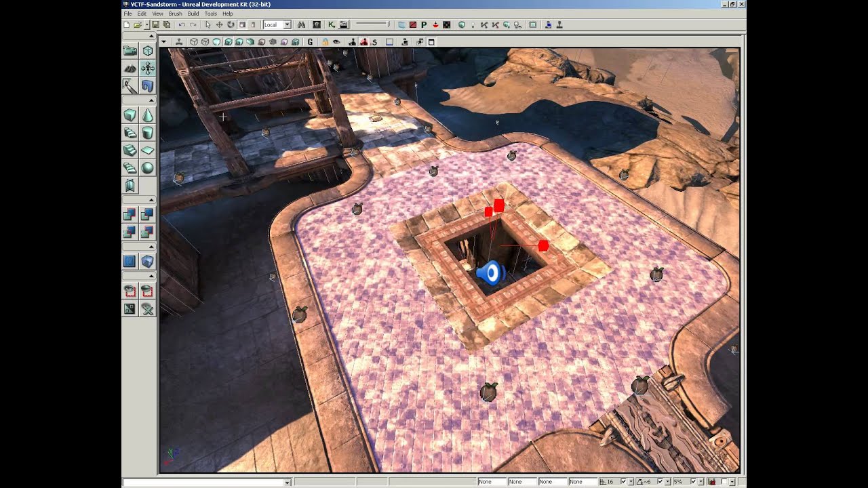Activate Terrain editing mode
868x488 pixels.
pos(130,68)
